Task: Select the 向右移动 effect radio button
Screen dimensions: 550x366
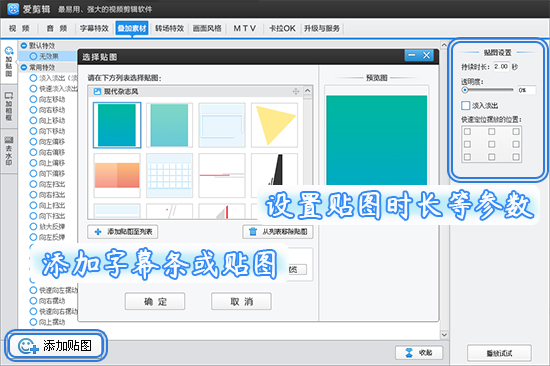Action: tap(33, 110)
